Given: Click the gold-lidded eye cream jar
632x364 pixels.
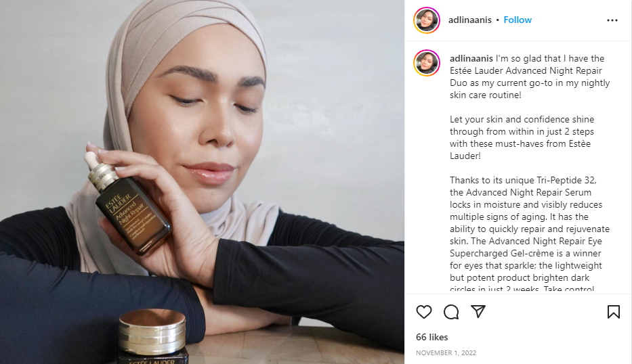Looking at the screenshot, I should point(152,337).
